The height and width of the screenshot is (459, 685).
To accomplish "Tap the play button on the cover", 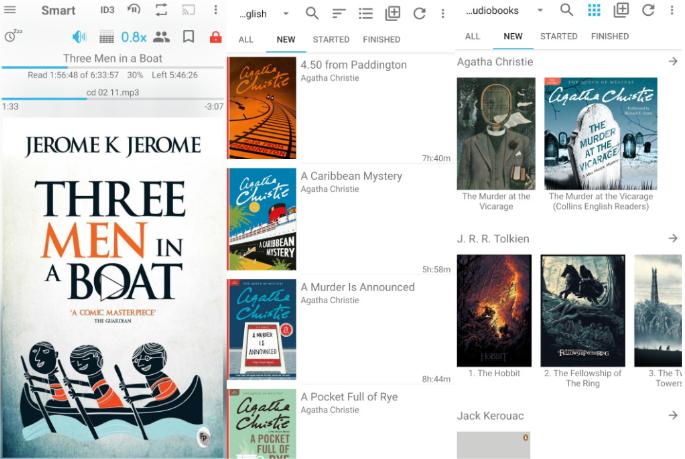I will [x=112, y=287].
